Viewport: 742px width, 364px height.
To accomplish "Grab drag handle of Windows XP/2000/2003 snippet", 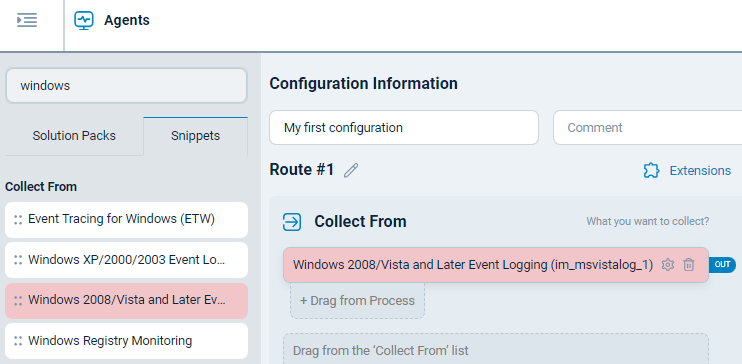I will tap(18, 260).
